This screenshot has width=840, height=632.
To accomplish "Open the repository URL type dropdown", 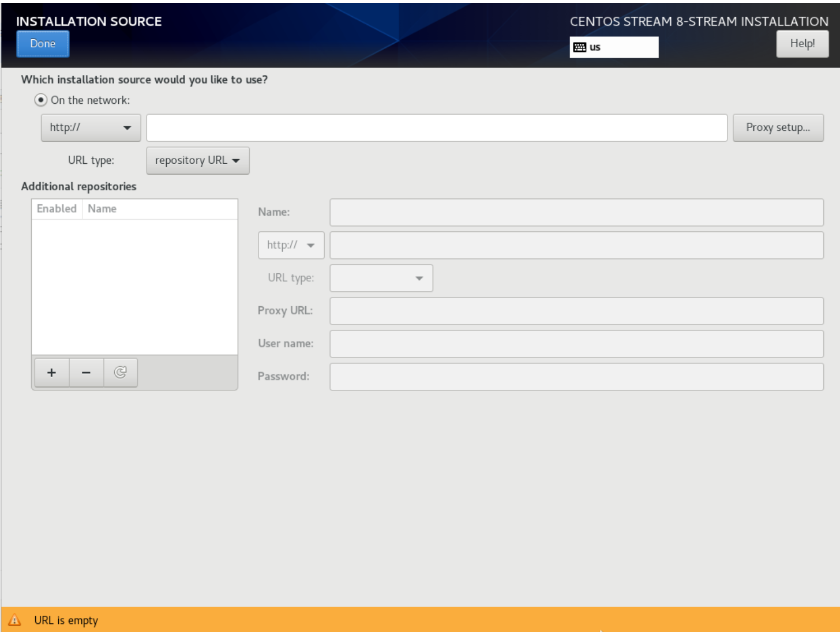I will tap(198, 160).
